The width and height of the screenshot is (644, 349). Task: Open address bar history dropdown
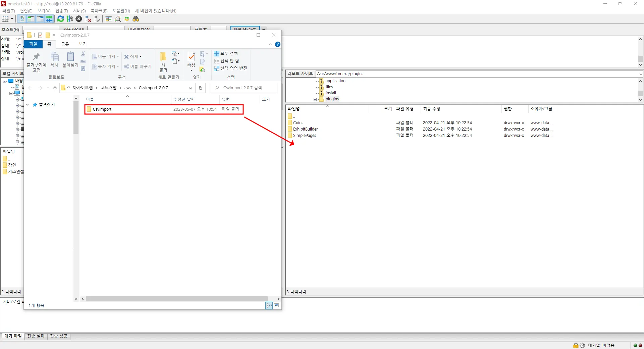tap(191, 88)
